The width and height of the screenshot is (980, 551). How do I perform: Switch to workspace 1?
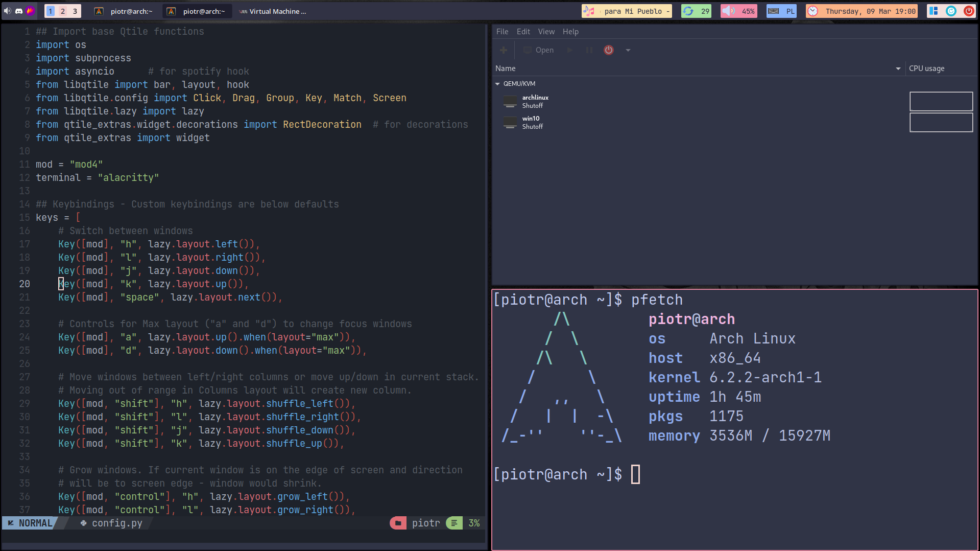[x=51, y=11]
